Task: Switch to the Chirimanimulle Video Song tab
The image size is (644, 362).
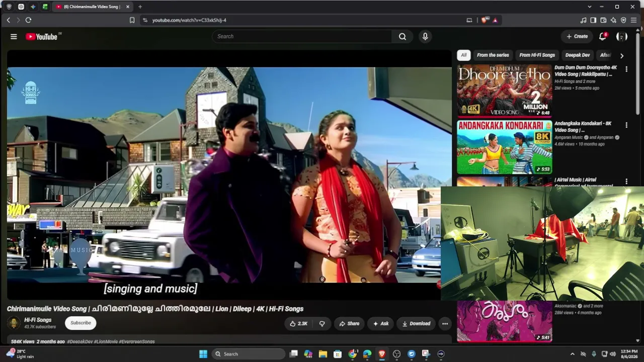Action: 92,7
